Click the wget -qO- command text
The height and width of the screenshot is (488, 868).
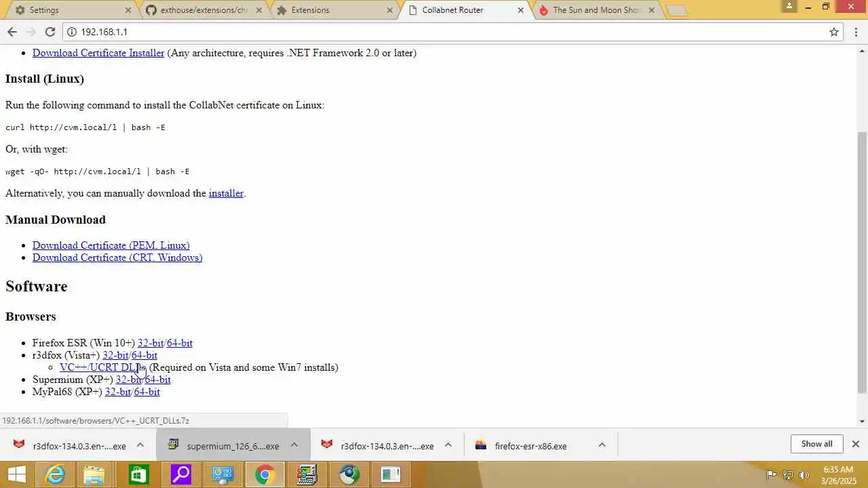pyautogui.click(x=98, y=171)
